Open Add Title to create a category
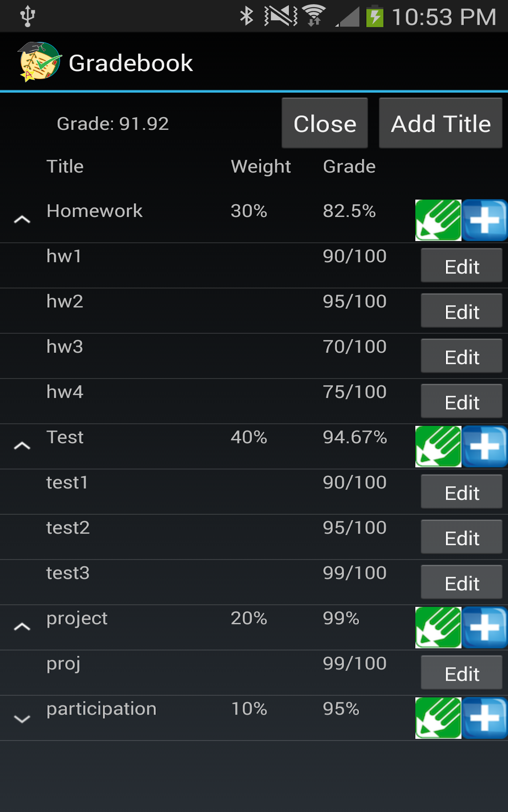 [440, 123]
